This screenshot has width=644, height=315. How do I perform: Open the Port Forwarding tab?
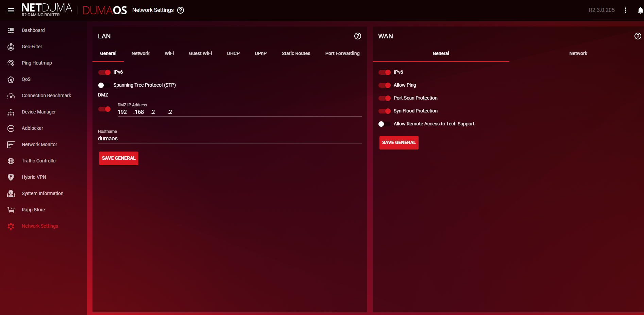[x=342, y=53]
